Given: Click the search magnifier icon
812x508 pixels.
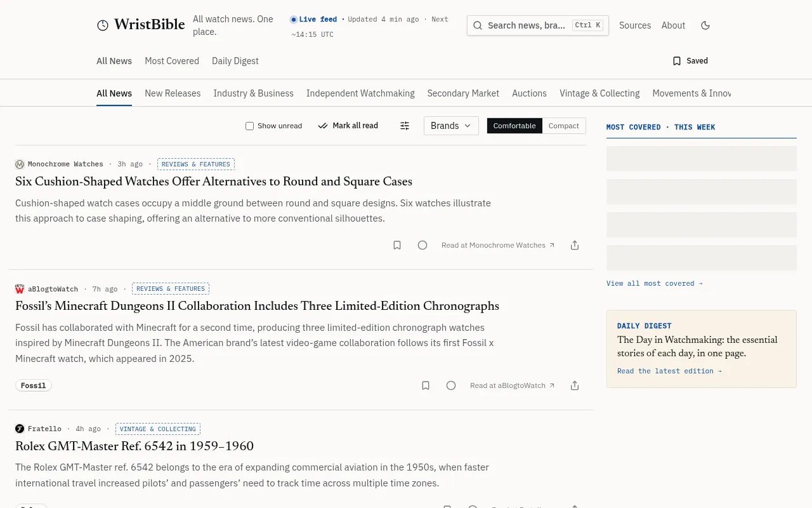Looking at the screenshot, I should 478,25.
